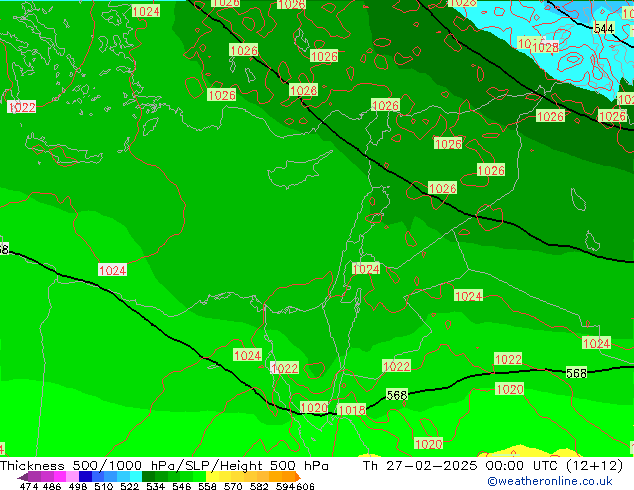Image resolution: width=634 pixels, height=490 pixels.
Task: Select the legend value 534
Action: pos(155,486)
